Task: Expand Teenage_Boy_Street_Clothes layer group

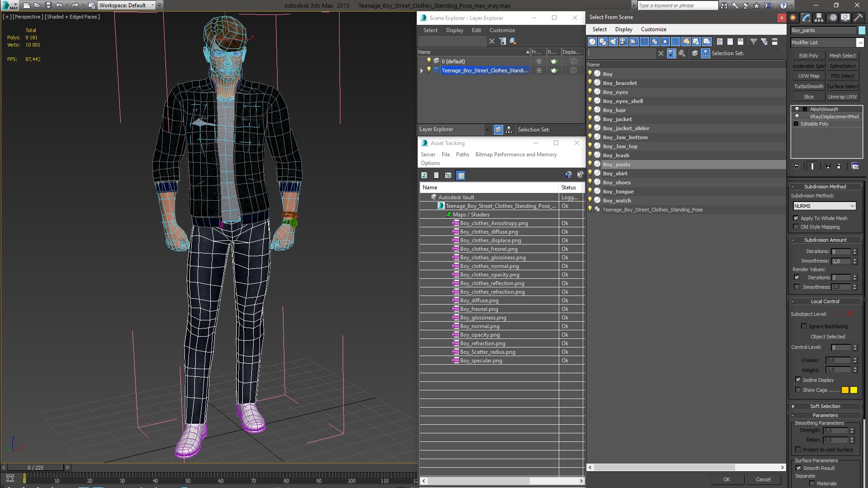Action: pos(423,70)
